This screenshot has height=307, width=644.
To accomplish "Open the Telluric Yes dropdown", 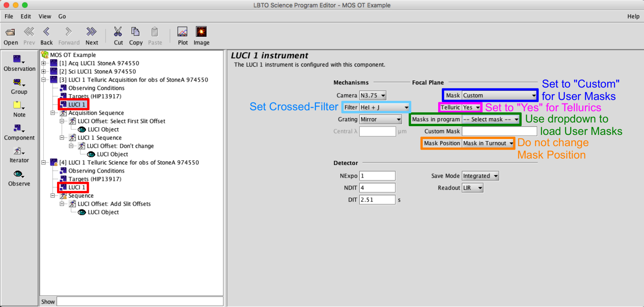I will click(x=472, y=107).
